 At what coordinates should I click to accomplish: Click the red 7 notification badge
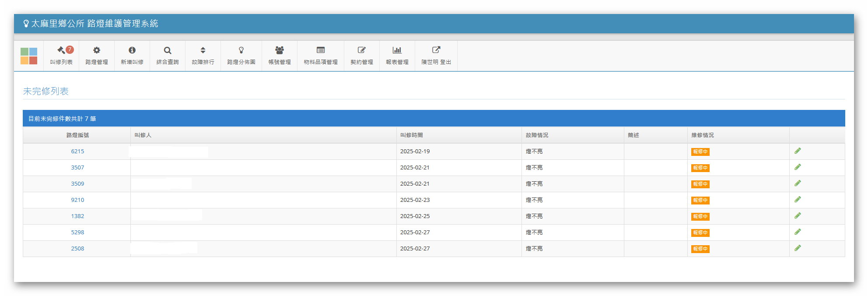(70, 49)
